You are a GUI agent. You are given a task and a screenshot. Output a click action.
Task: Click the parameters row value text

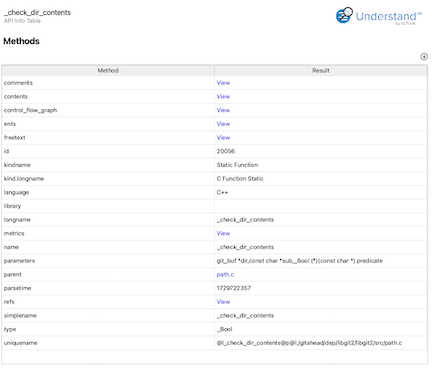(x=300, y=261)
